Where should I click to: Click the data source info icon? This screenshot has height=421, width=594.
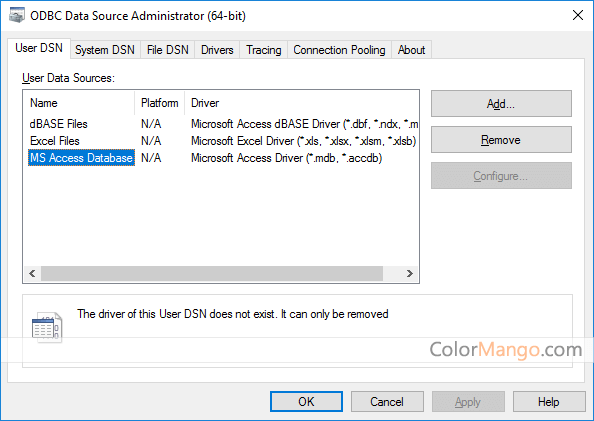(47, 327)
